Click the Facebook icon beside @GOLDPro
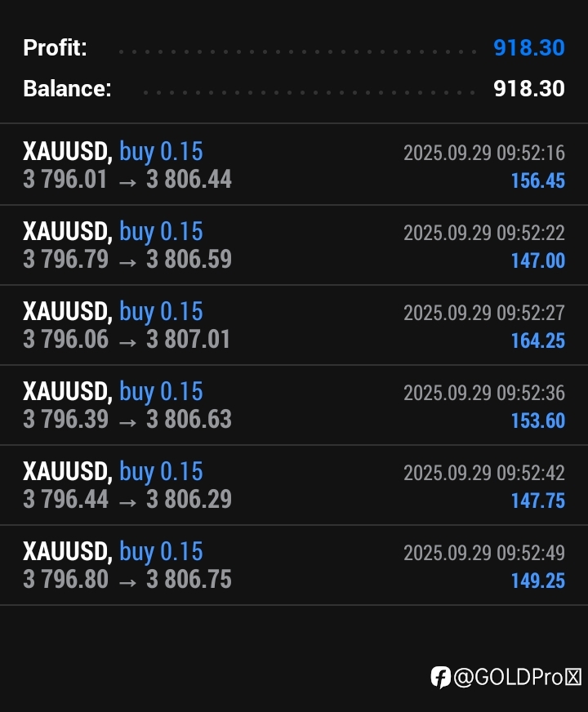 (441, 676)
